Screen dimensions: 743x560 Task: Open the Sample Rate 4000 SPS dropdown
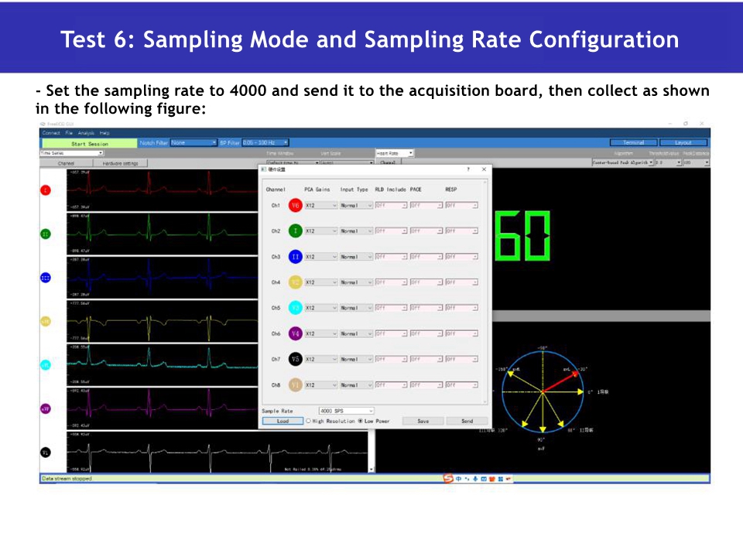point(346,411)
